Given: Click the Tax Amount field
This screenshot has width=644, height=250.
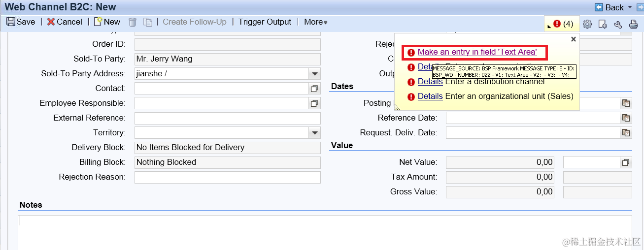Looking at the screenshot, I should pyautogui.click(x=500, y=177).
